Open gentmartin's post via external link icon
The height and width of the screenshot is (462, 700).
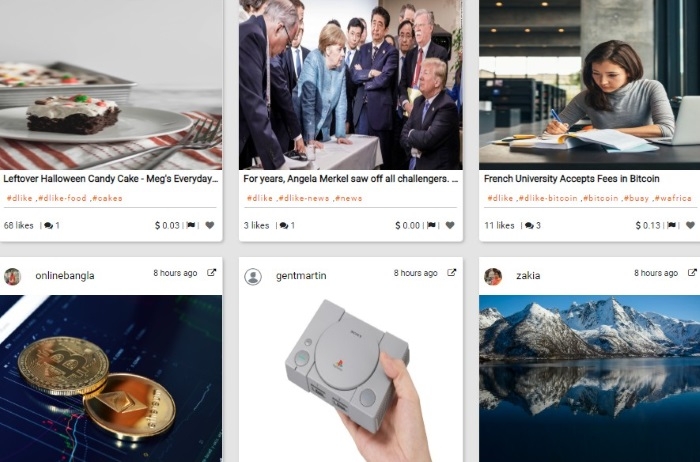452,272
